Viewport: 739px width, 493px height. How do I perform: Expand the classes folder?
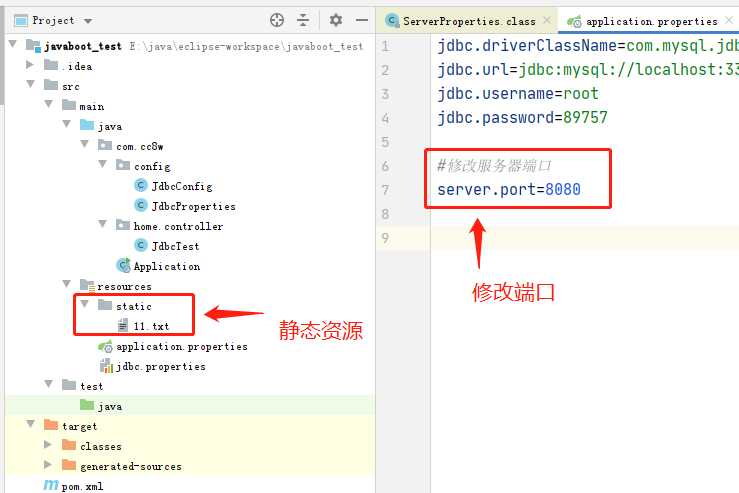[x=48, y=444]
